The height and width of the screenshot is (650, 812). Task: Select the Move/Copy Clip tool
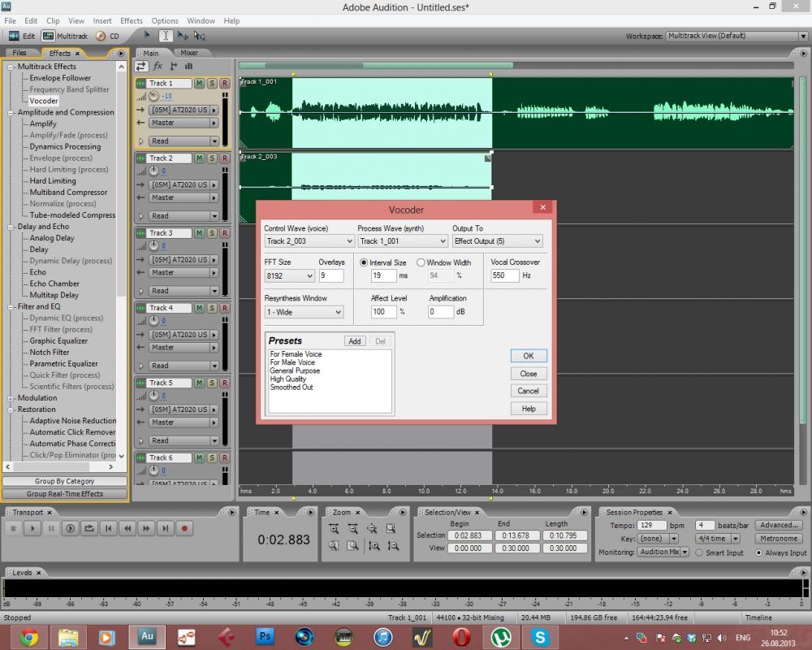tap(182, 35)
